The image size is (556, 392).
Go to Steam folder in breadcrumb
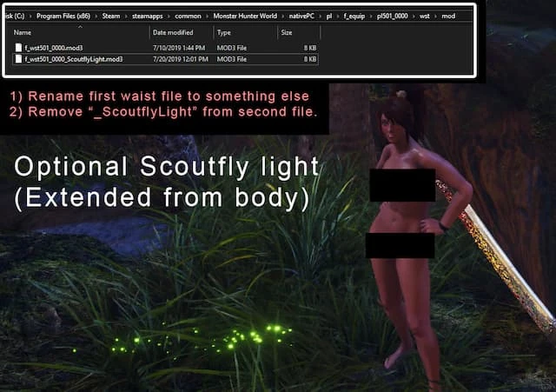click(111, 16)
